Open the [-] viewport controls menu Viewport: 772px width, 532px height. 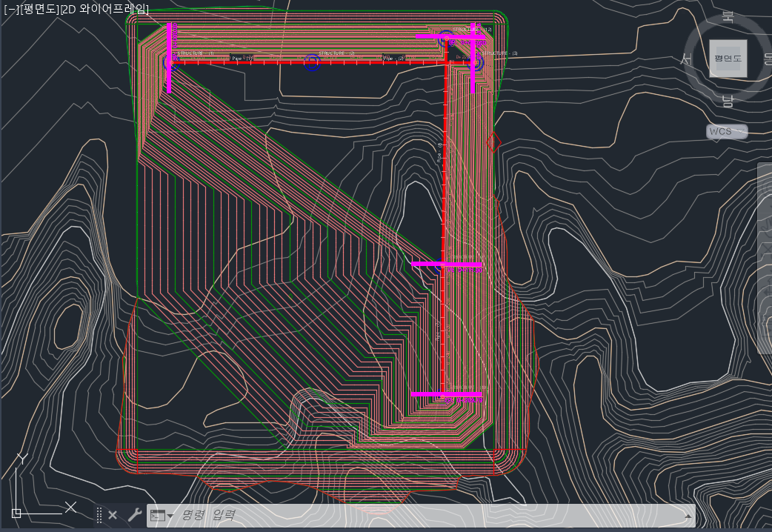[10, 10]
